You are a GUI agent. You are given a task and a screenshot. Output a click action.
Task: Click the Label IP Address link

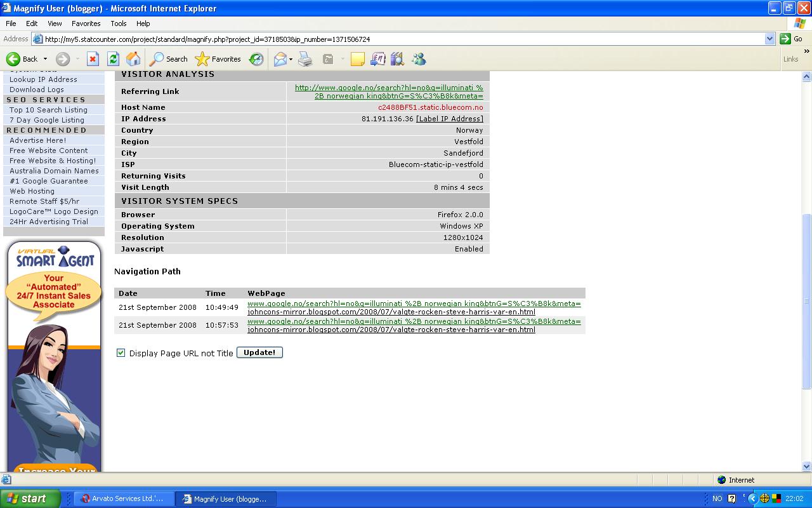click(x=450, y=119)
